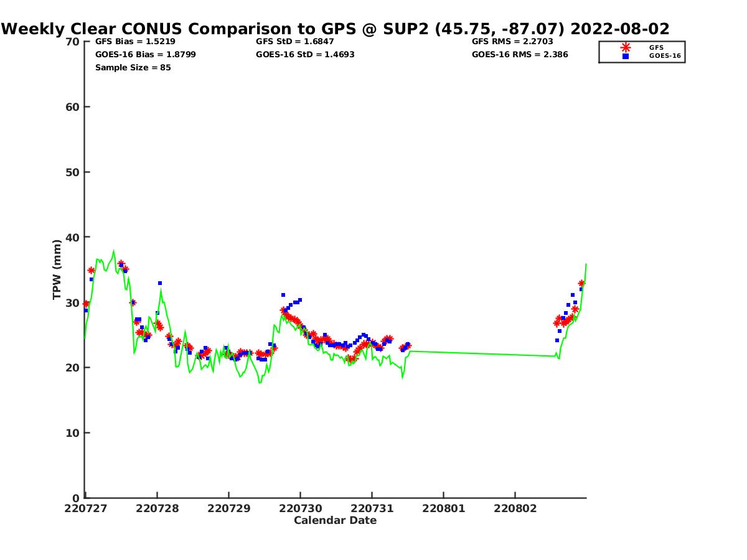Click the GFS Bias = 1.5219 statistic
The image size is (747, 560).
(135, 42)
